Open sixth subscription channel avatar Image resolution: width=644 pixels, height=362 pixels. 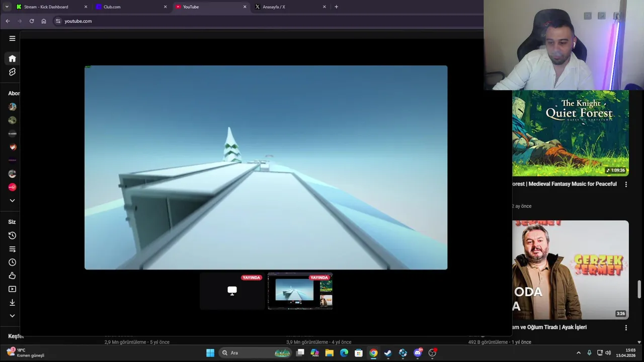(x=12, y=174)
